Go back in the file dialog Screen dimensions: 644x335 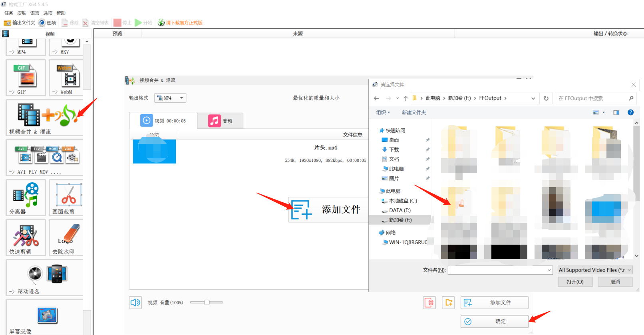pyautogui.click(x=376, y=98)
